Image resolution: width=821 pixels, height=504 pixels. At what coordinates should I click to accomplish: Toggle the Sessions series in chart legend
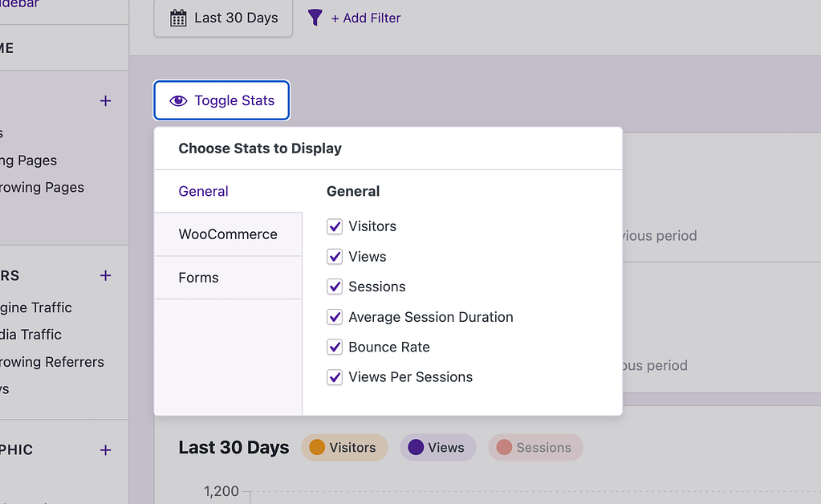tap(535, 448)
